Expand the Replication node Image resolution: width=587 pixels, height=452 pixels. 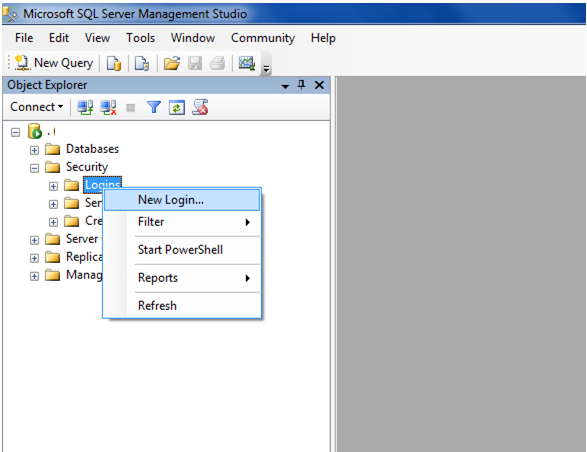point(34,258)
